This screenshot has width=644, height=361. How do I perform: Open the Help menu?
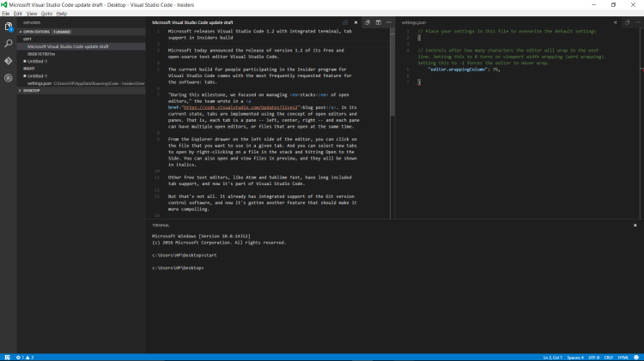pyautogui.click(x=62, y=14)
